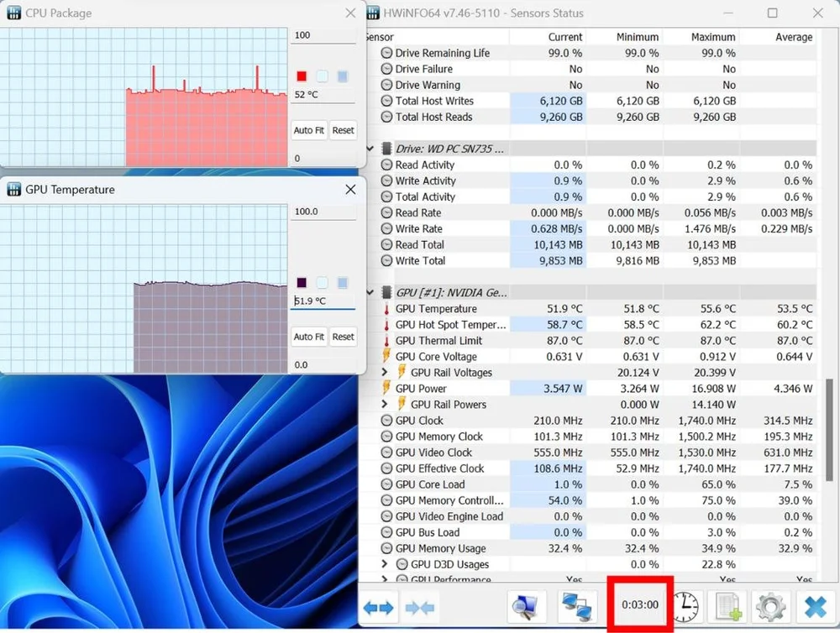Image resolution: width=840 pixels, height=633 pixels.
Task: Click the shrink sensor columns arrows icon
Action: [x=420, y=608]
